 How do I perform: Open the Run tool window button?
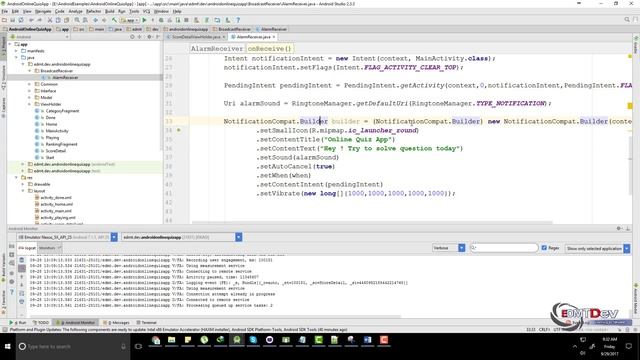tap(18, 322)
